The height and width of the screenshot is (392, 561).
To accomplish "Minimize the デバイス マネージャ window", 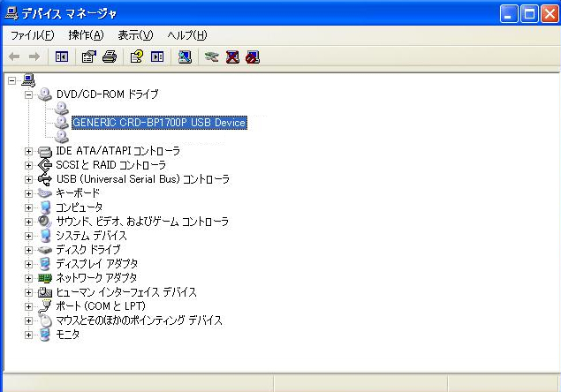I will point(509,14).
